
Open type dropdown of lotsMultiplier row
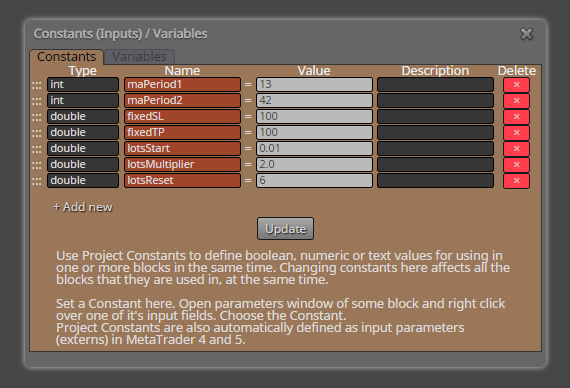pyautogui.click(x=83, y=164)
